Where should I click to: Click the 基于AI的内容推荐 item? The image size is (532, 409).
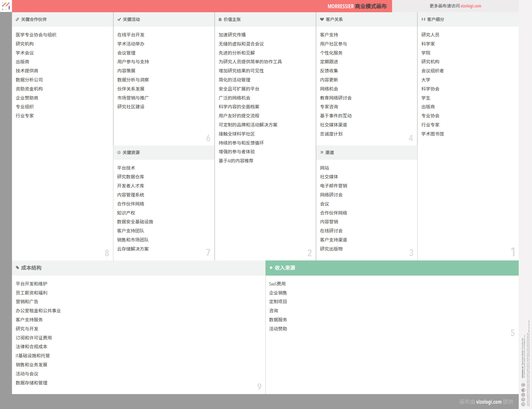[x=236, y=161]
